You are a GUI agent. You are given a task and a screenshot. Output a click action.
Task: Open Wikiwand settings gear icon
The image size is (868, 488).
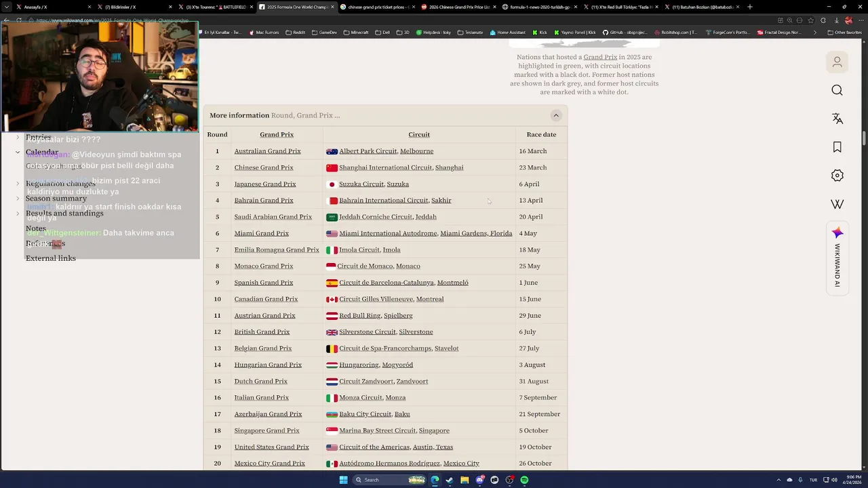click(837, 176)
